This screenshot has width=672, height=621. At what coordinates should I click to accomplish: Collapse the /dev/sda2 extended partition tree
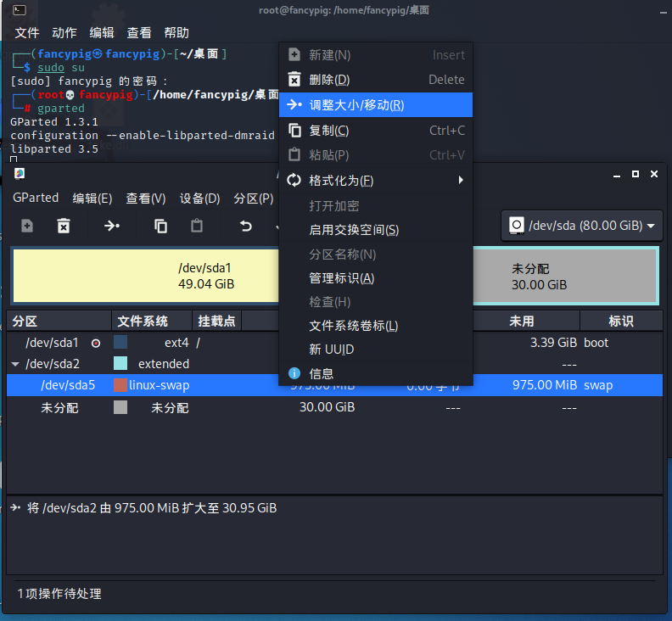(x=15, y=364)
